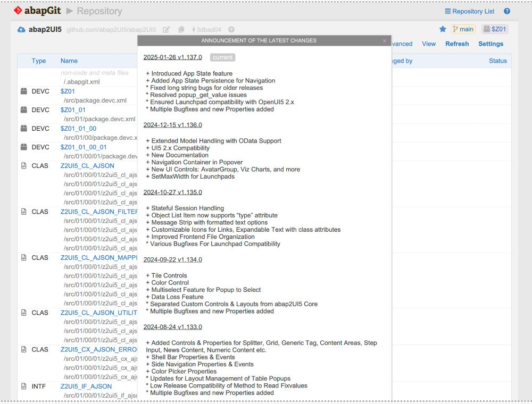The height and width of the screenshot is (404, 532).
Task: Sort by the Type column header
Action: [x=39, y=61]
